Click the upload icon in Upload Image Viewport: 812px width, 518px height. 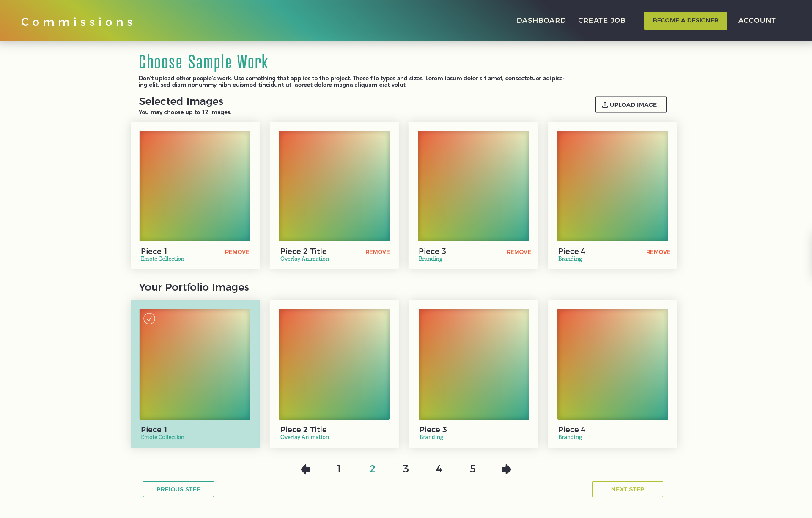pyautogui.click(x=605, y=105)
